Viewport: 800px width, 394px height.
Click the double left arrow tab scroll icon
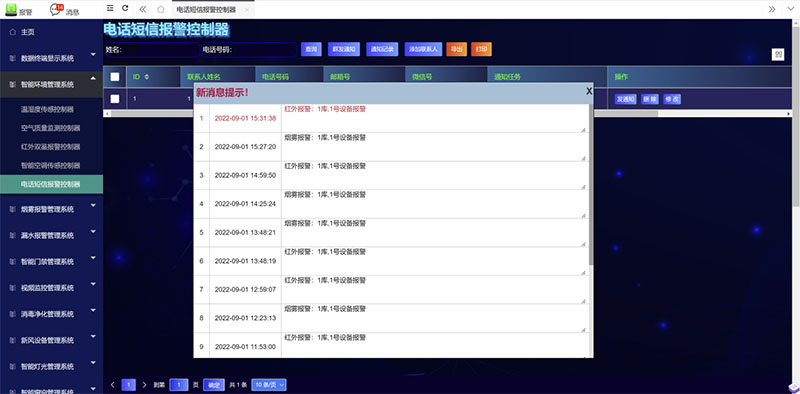point(143,9)
